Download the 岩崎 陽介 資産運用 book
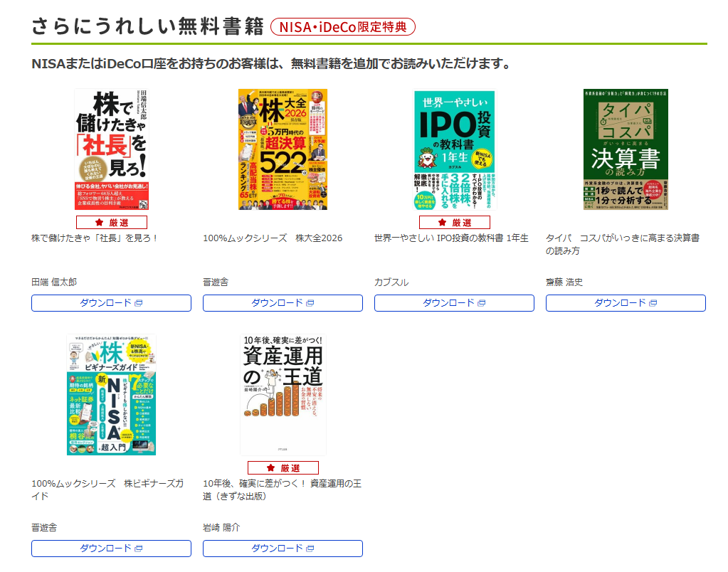 click(283, 549)
